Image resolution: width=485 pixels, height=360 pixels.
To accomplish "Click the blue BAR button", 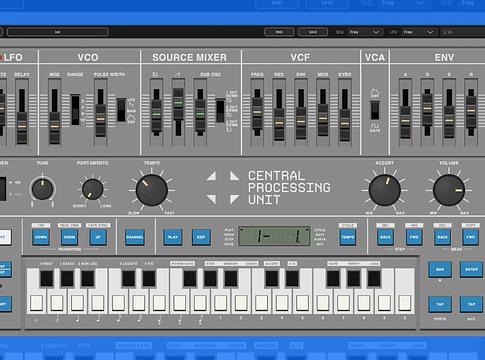I will 440,269.
